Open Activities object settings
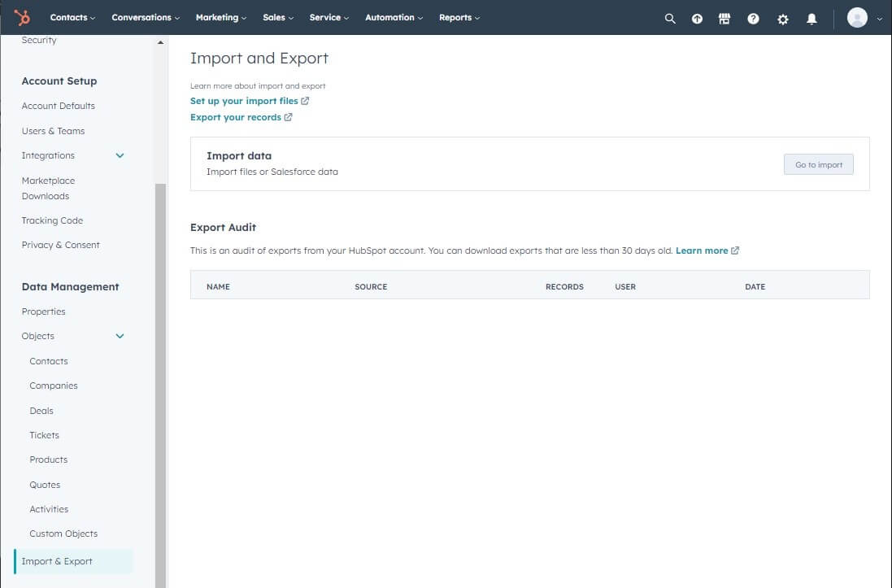The height and width of the screenshot is (588, 892). click(48, 509)
